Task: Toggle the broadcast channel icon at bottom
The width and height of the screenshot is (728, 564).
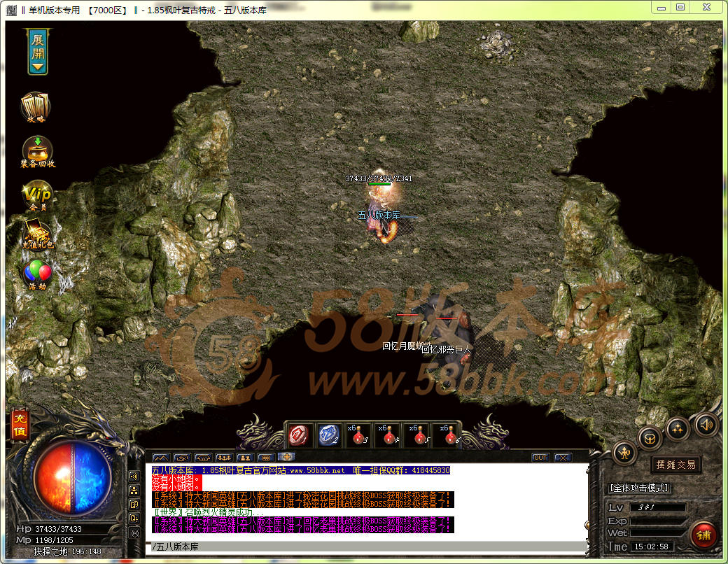Action: click(x=134, y=533)
